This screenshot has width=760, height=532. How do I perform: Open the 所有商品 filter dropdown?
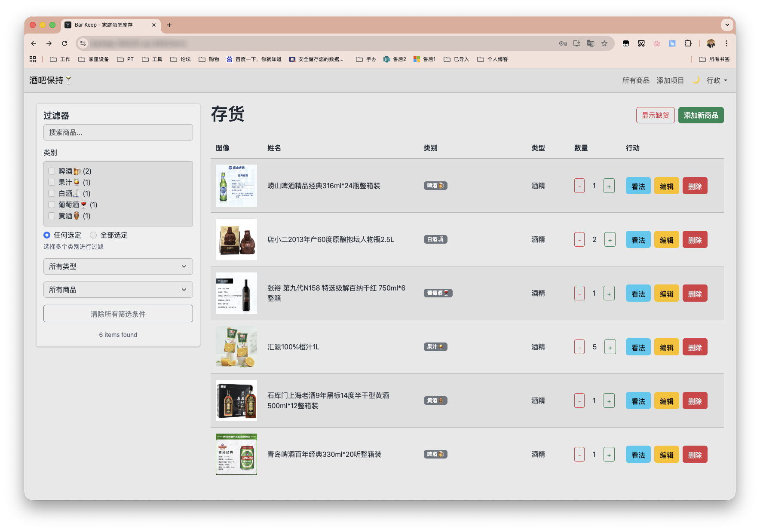point(118,290)
